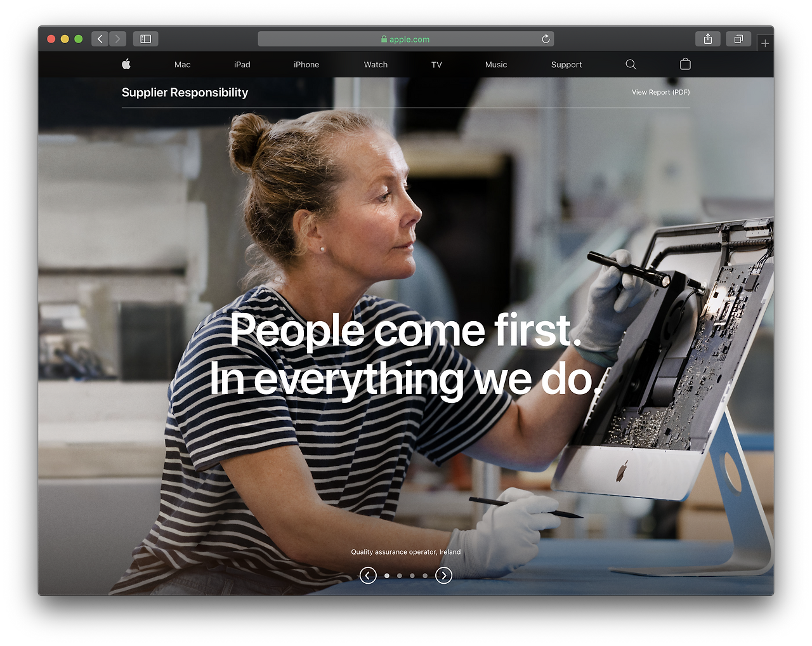The height and width of the screenshot is (646, 812).
Task: Show previous slide with left chevron
Action: pyautogui.click(x=368, y=576)
